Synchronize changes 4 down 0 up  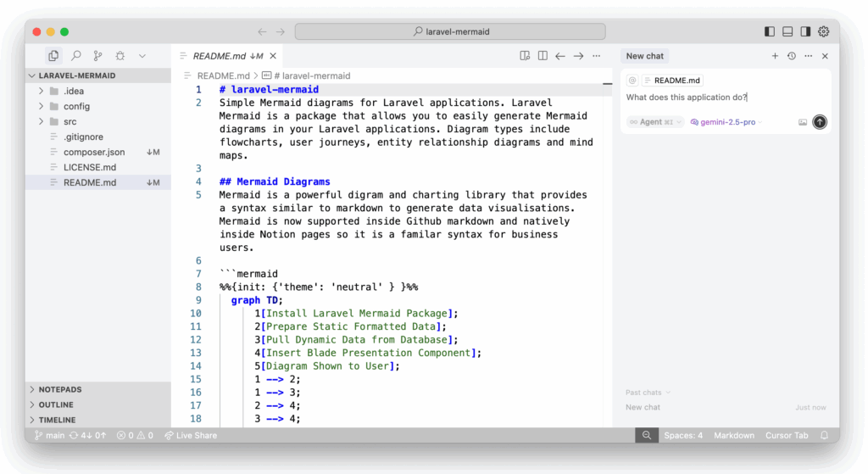87,435
